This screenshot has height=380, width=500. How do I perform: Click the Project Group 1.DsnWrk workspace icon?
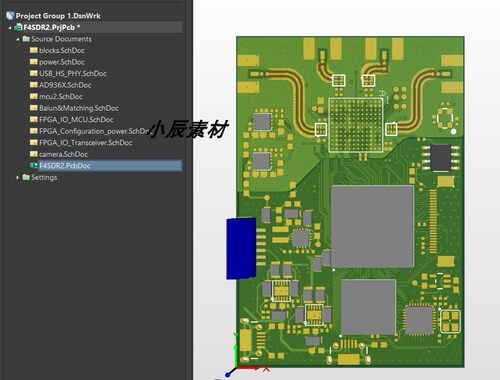point(10,15)
